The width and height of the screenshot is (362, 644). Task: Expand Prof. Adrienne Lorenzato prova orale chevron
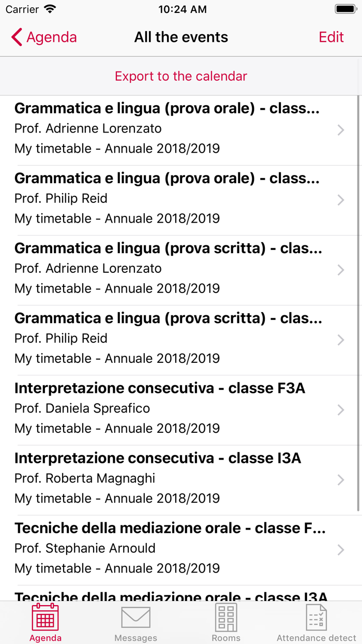point(340,130)
